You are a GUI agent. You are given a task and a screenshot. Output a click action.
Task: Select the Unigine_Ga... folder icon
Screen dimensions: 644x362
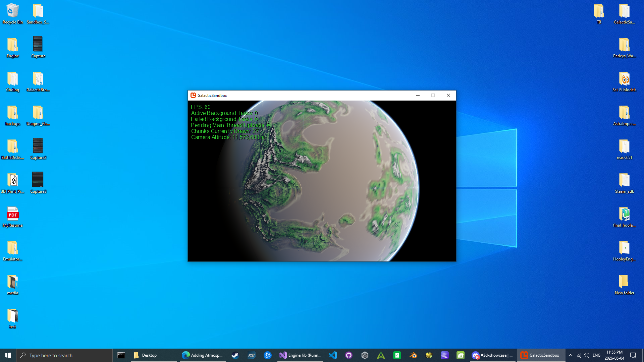point(38,115)
